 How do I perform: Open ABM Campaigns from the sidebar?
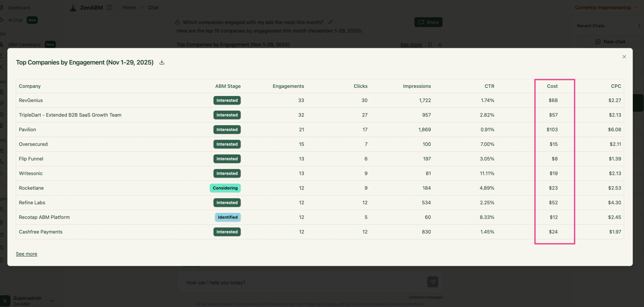24,44
